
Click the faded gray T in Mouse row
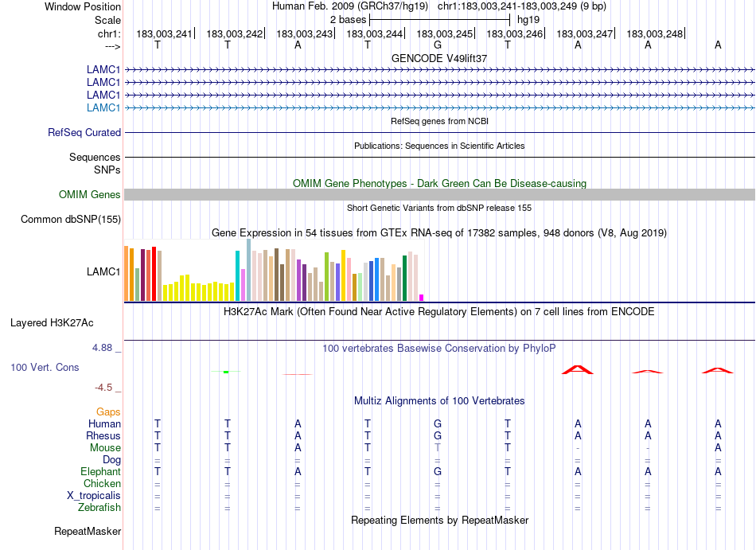pyautogui.click(x=438, y=447)
